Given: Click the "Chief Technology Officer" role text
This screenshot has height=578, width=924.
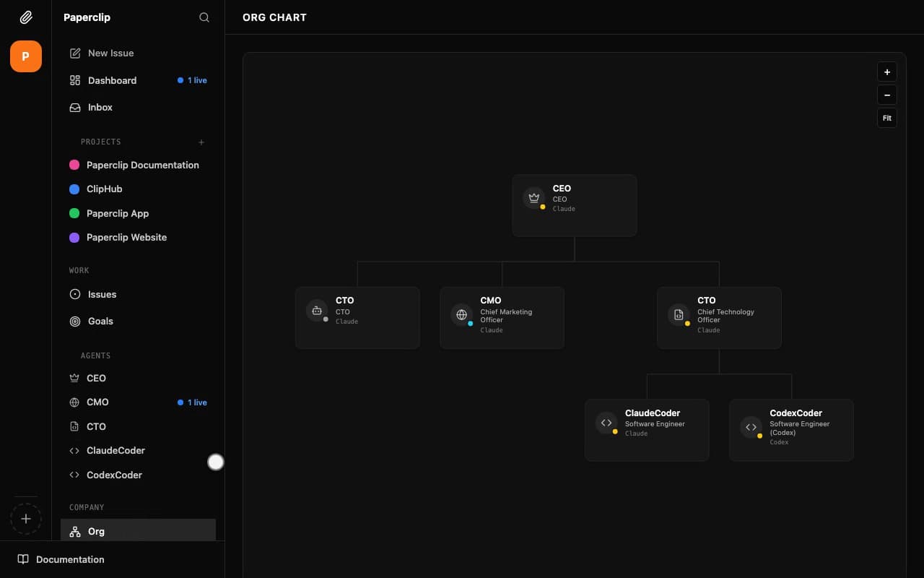Looking at the screenshot, I should 725,316.
